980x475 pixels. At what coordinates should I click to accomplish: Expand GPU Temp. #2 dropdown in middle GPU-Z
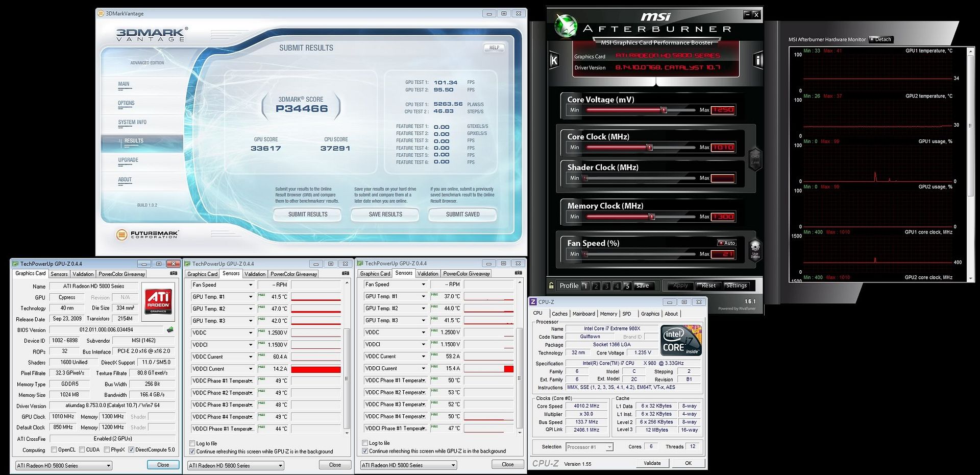click(251, 309)
